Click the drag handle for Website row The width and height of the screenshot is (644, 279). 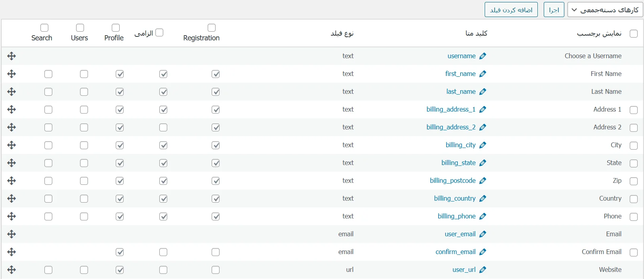tap(11, 270)
